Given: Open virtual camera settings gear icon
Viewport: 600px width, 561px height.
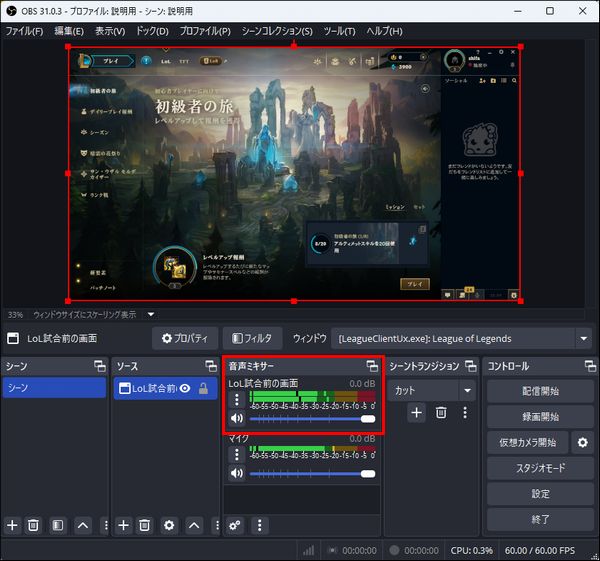Looking at the screenshot, I should [582, 442].
